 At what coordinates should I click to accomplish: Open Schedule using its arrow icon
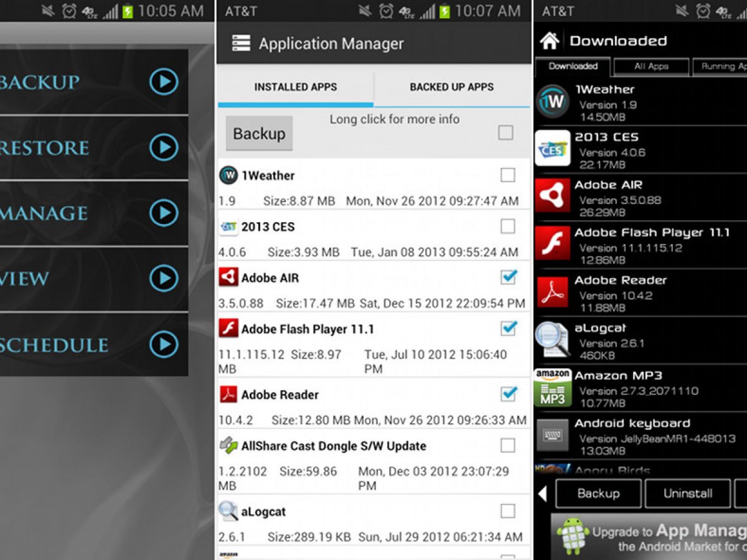164,344
